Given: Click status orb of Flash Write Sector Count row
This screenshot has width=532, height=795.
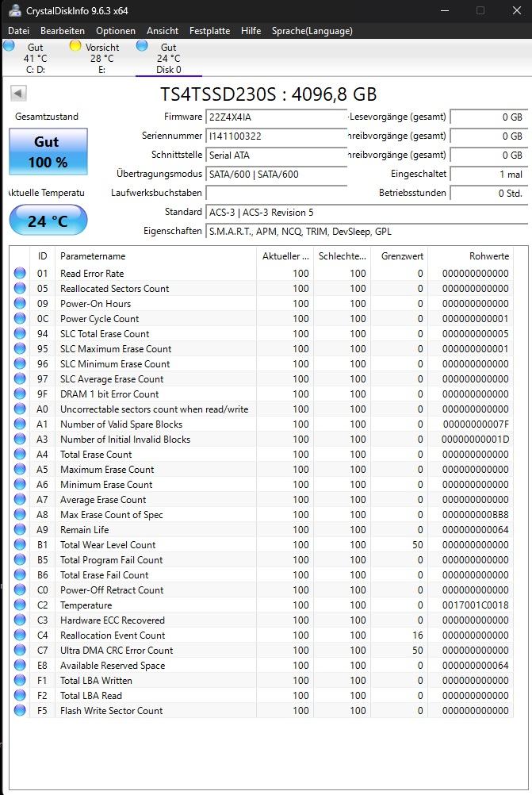Looking at the screenshot, I should [x=20, y=710].
